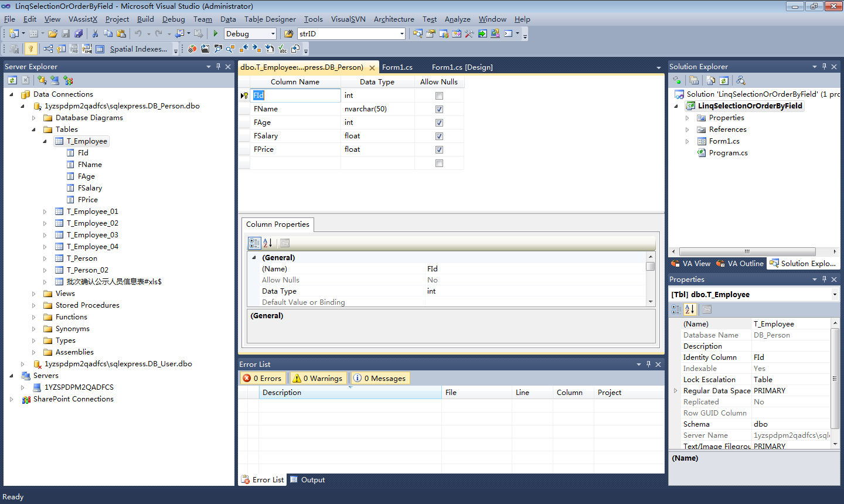This screenshot has width=844, height=504.
Task: Open the Debug configuration dropdown
Action: point(273,34)
